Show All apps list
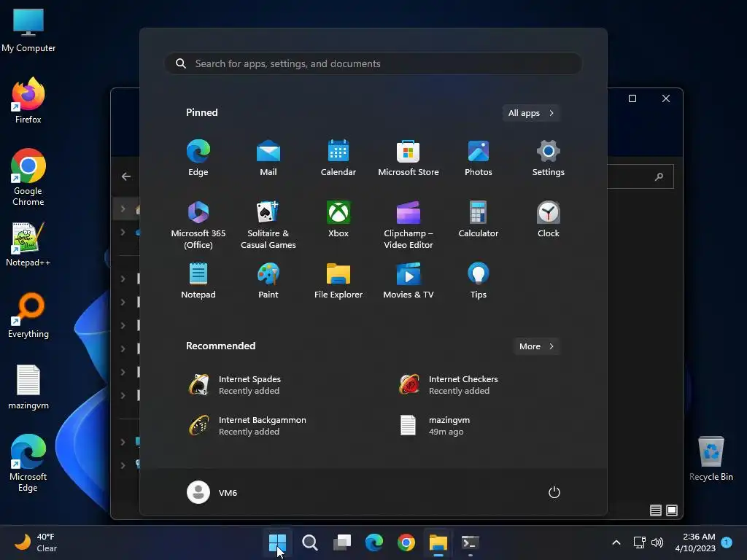The image size is (747, 560). point(531,113)
